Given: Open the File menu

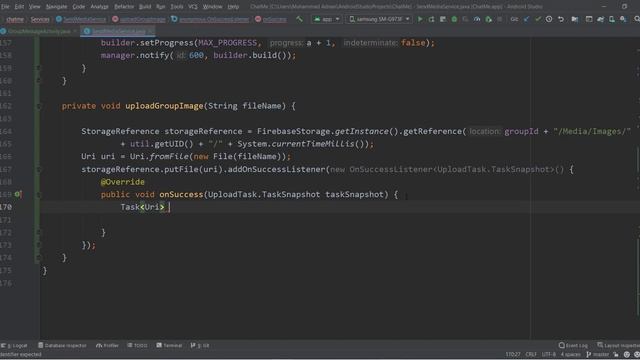Looking at the screenshot, I should [5, 7].
